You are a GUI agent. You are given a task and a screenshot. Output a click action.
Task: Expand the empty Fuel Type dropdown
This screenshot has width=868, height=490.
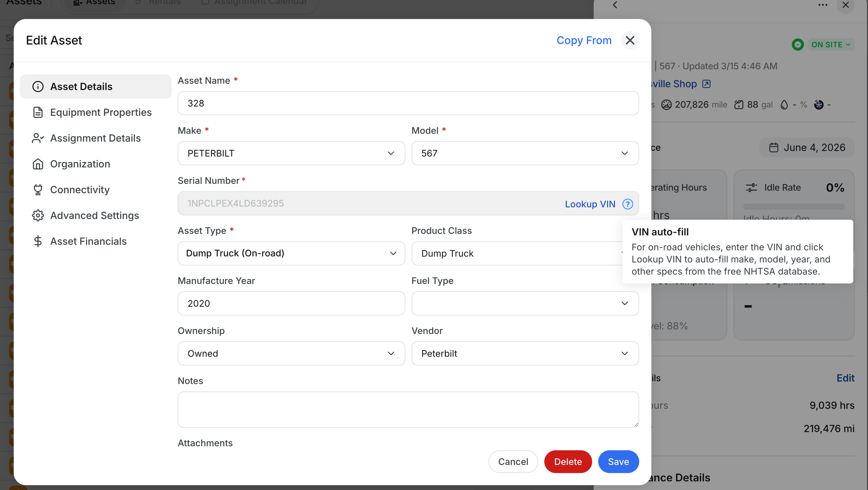tap(525, 303)
